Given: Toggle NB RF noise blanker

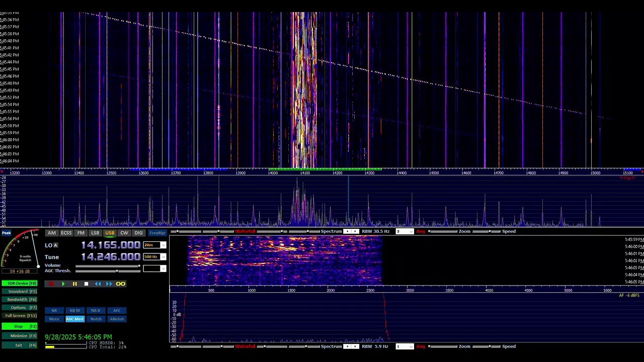Looking at the screenshot, I should pyautogui.click(x=75, y=311).
